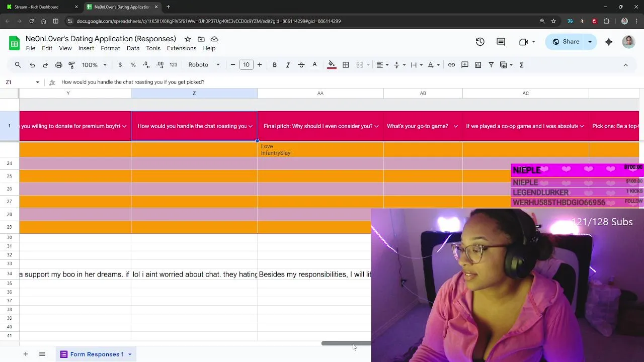Insert a chart
Image resolution: width=644 pixels, height=362 pixels.
pyautogui.click(x=478, y=65)
